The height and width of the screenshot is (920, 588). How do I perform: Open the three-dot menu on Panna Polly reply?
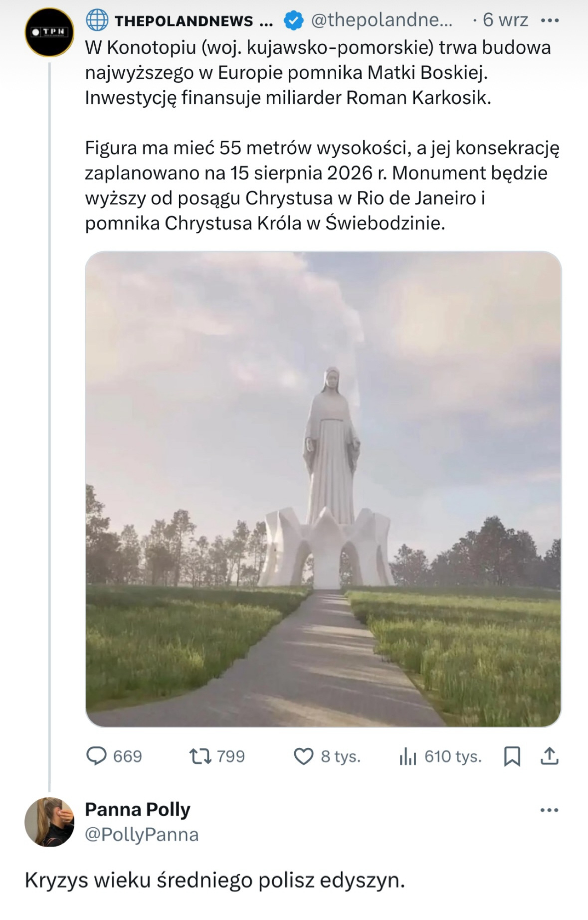[x=549, y=810]
